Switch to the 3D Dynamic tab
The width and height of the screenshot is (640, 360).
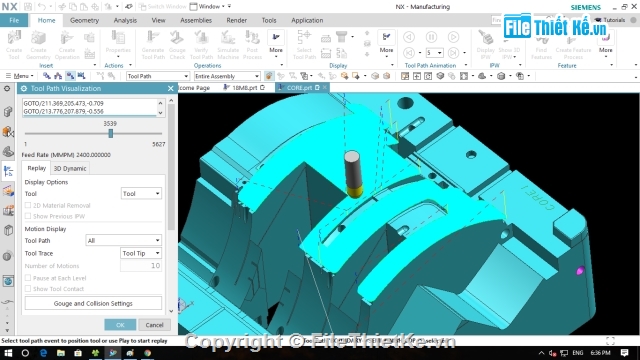[70, 168]
